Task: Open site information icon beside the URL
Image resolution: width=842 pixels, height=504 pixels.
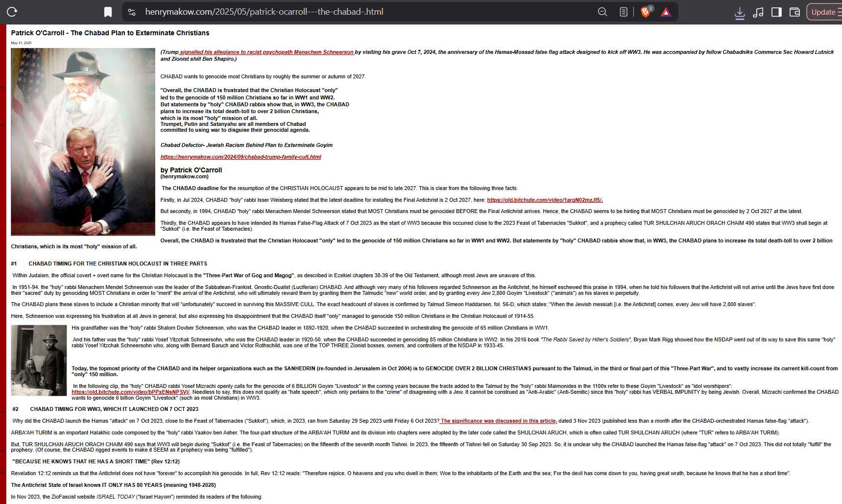Action: (x=132, y=12)
